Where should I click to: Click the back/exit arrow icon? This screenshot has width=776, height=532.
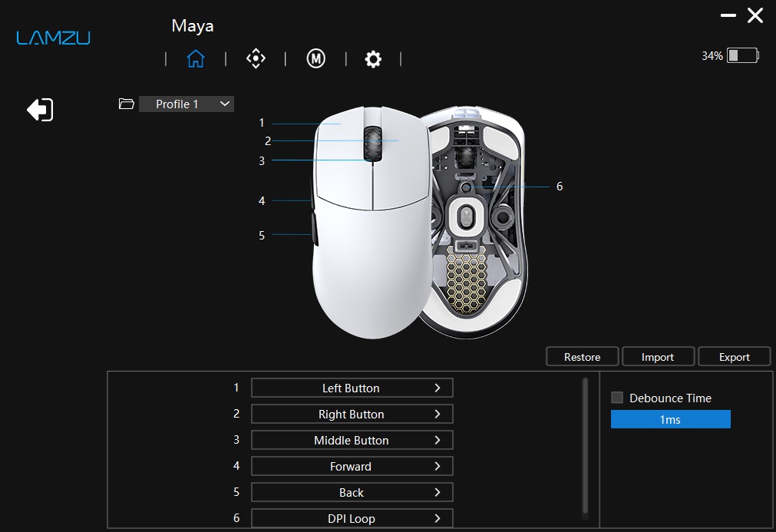pyautogui.click(x=40, y=110)
